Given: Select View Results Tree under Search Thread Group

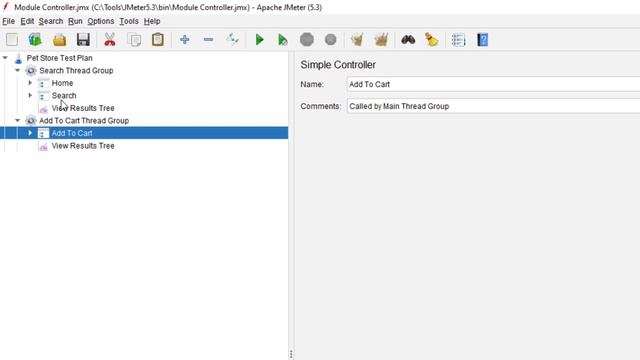Looking at the screenshot, I should 83,108.
